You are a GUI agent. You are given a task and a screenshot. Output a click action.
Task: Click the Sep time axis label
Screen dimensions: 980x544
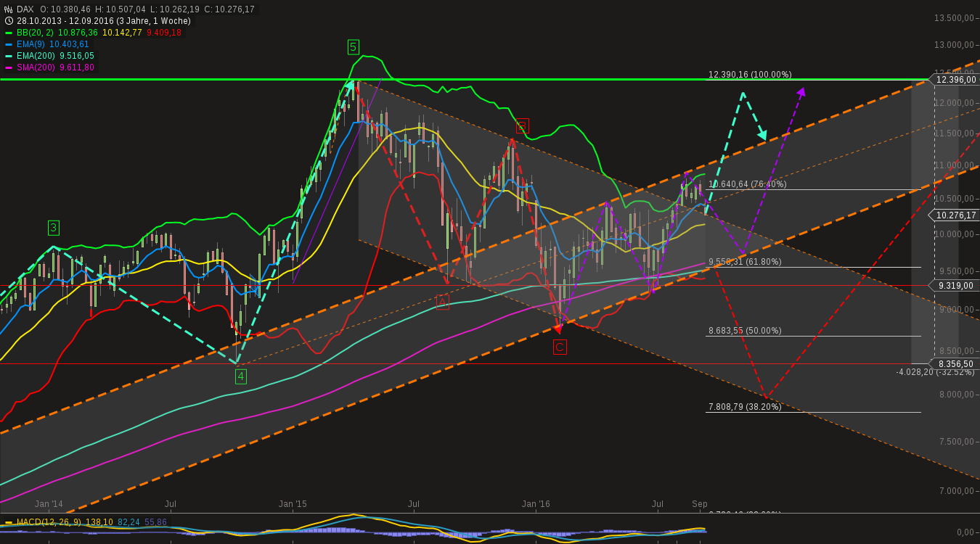pyautogui.click(x=700, y=504)
